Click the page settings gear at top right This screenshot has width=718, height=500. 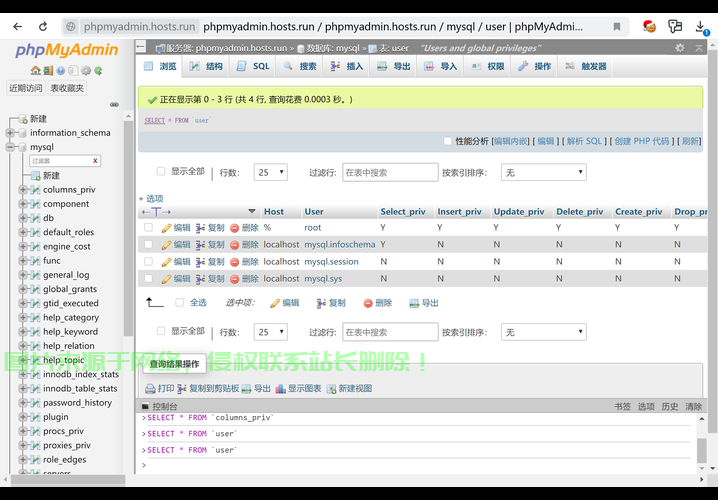point(680,48)
